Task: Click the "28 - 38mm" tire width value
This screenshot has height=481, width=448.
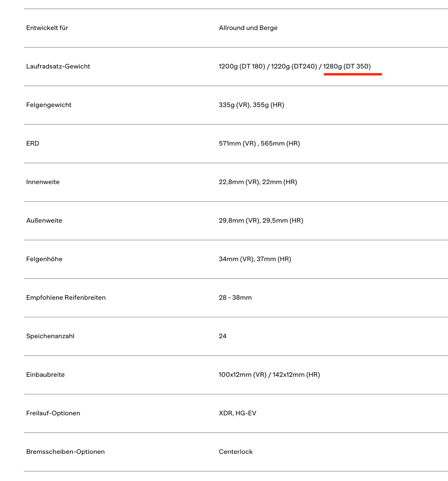Action: click(x=235, y=297)
